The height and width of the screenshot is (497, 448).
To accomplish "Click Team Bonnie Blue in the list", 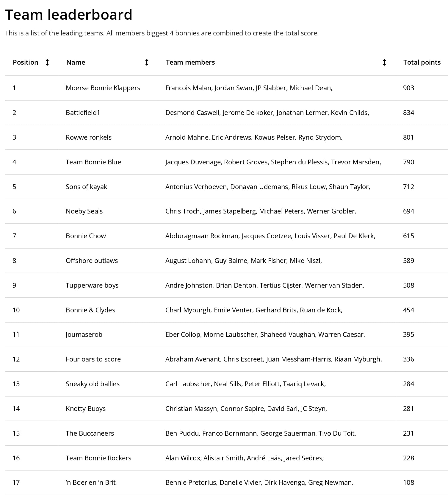I will pyautogui.click(x=93, y=162).
